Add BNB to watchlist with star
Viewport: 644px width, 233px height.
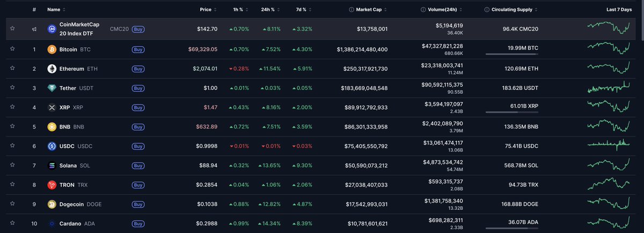coord(12,127)
